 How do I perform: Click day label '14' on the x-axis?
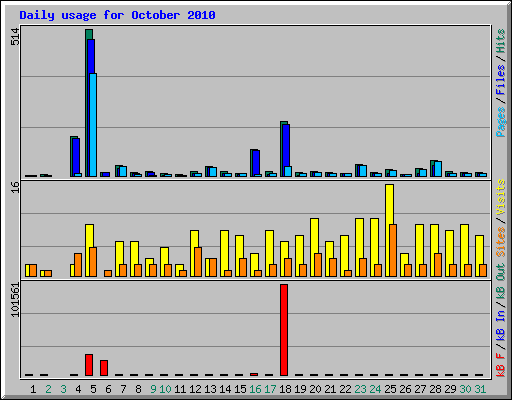(225, 389)
